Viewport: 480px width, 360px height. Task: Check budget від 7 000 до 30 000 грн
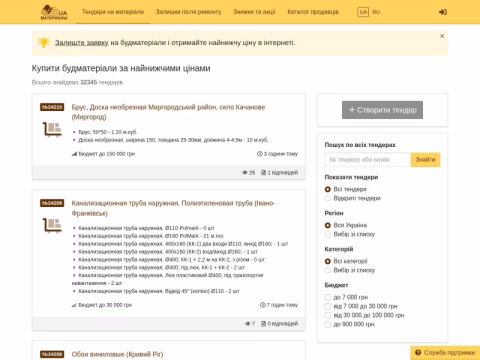[x=328, y=306]
